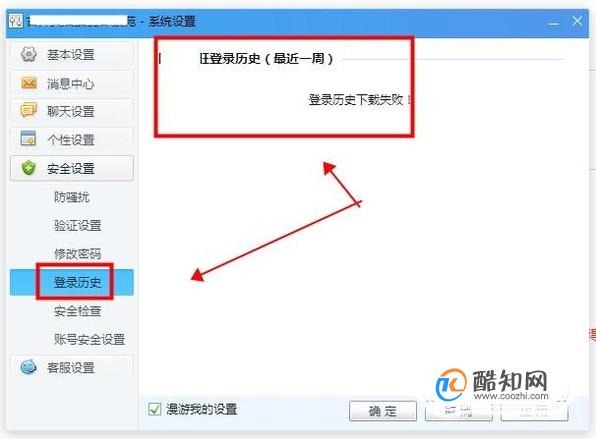Expand the 基本设置 section
596x439 pixels.
pyautogui.click(x=72, y=54)
